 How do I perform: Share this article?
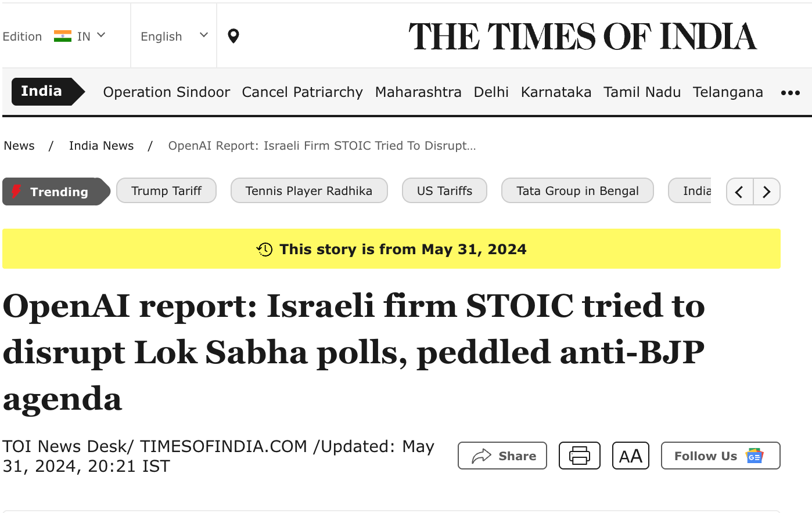tap(502, 456)
